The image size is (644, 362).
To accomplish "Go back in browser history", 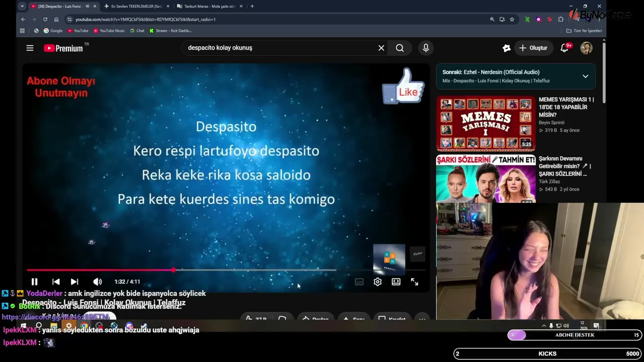I will [23, 19].
